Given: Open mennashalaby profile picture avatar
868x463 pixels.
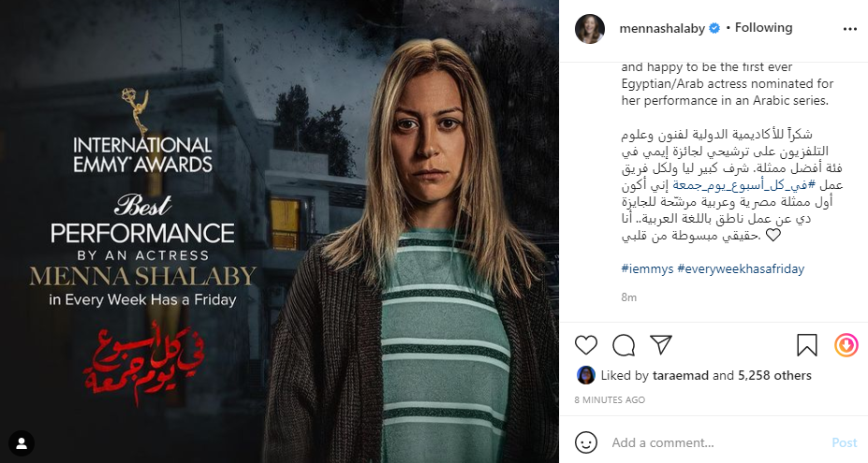Looking at the screenshot, I should click(590, 29).
